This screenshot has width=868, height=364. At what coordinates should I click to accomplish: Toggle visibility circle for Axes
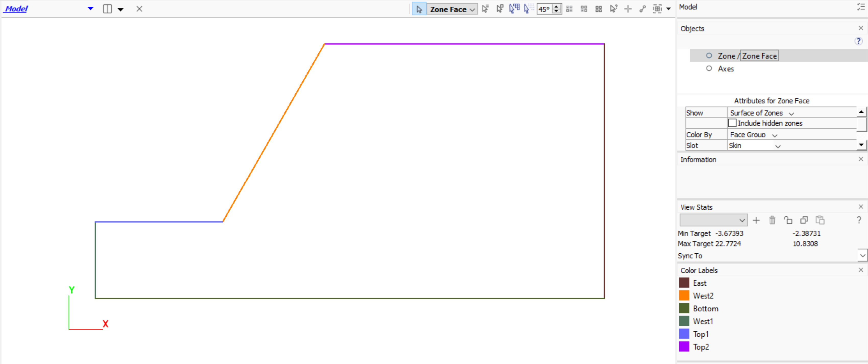coord(709,68)
